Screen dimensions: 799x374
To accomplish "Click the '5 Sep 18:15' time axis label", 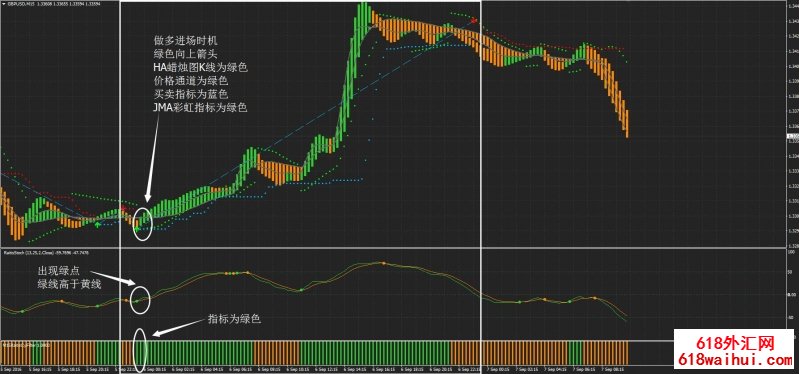I will [69, 369].
